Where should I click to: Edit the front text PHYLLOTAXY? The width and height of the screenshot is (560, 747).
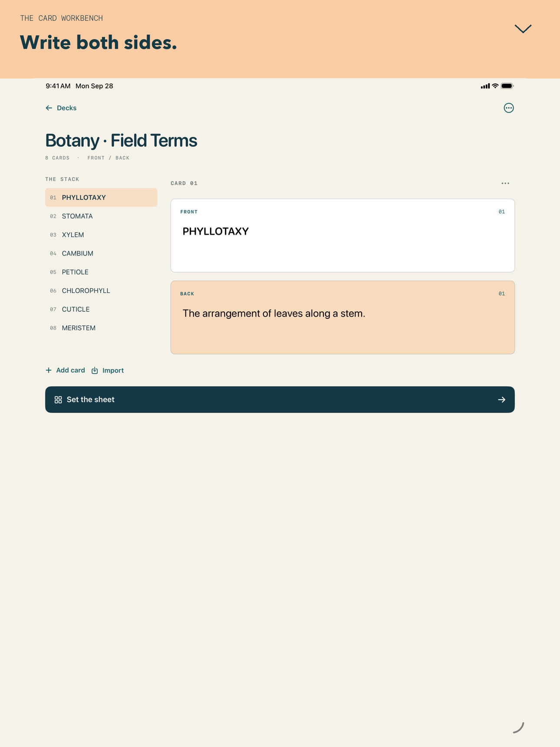pyautogui.click(x=215, y=231)
